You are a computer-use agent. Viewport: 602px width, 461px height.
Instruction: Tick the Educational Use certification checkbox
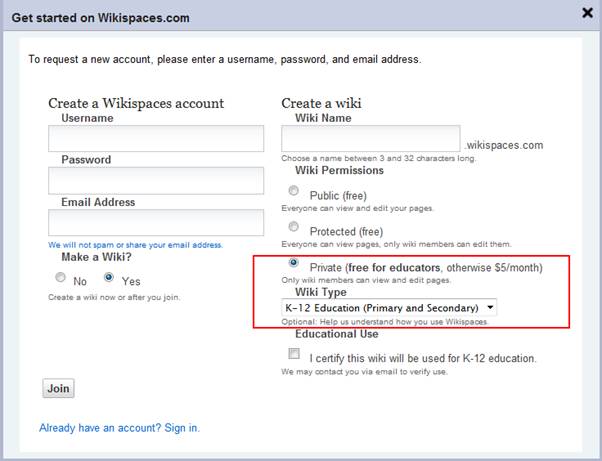(x=294, y=354)
